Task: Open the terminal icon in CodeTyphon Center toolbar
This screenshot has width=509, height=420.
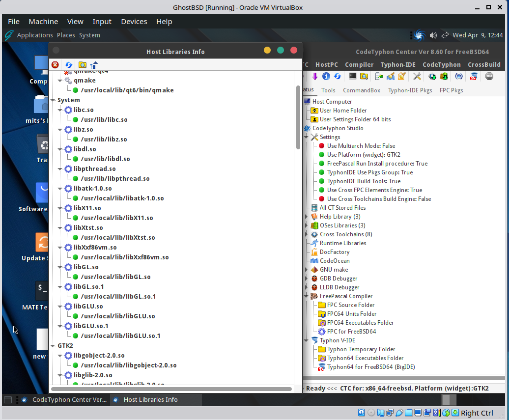Action: pos(353,76)
